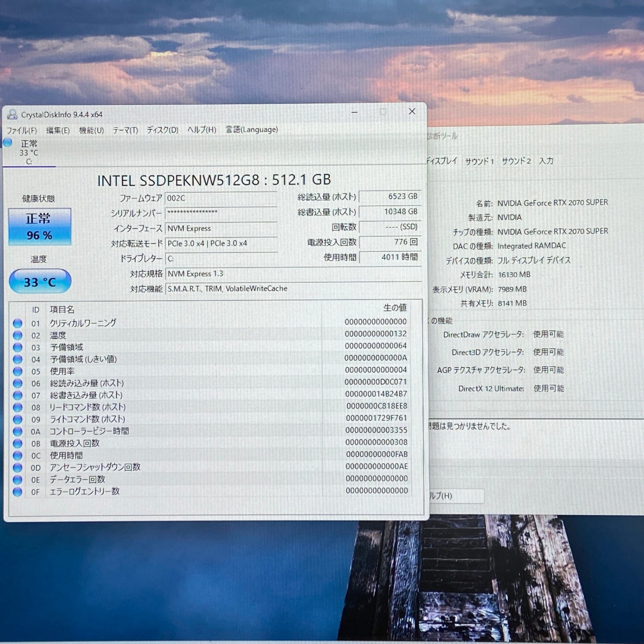Image resolution: width=644 pixels, height=644 pixels.
Task: Click the NVM Express 1.3 standard field
Action: [293, 274]
